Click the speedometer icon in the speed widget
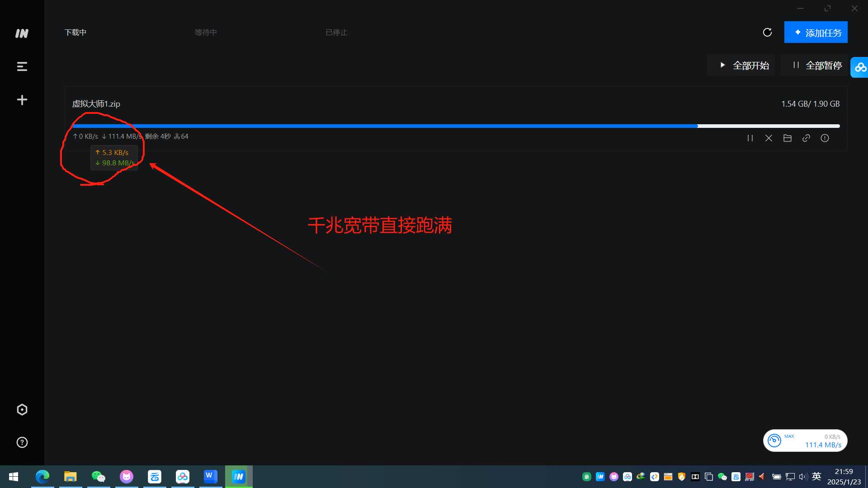Viewport: 868px width, 488px height. (x=774, y=440)
